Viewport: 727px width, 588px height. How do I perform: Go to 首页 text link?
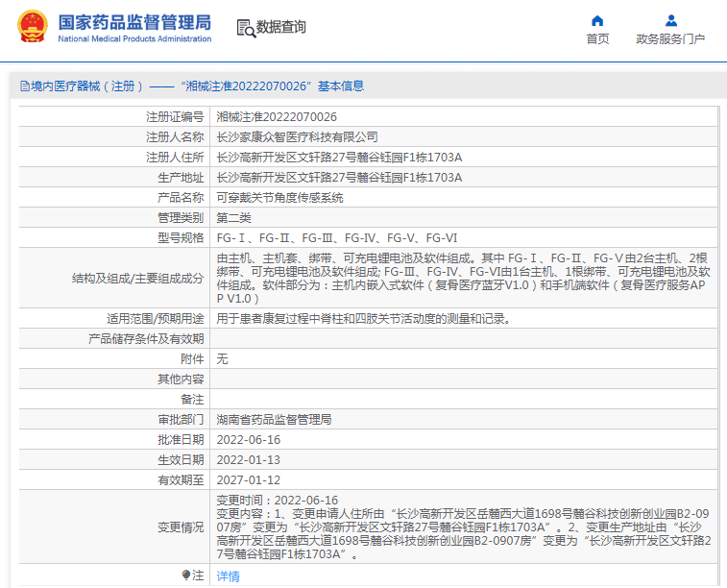pos(597,39)
